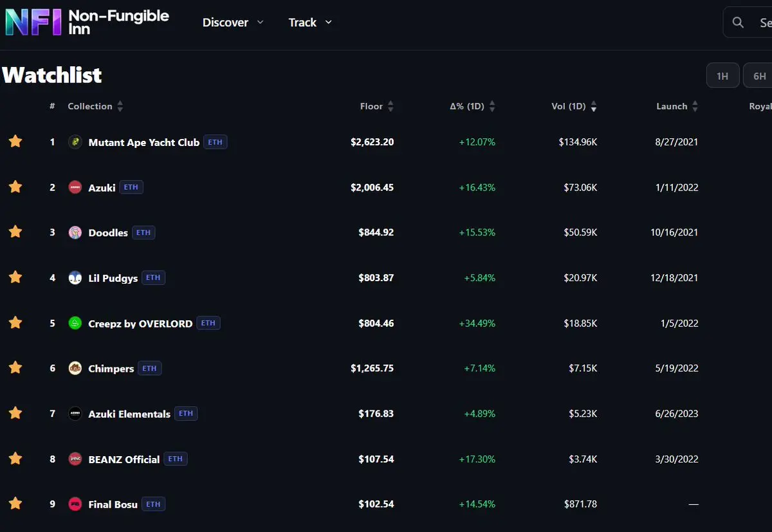Click the Chimpers collection avatar icon
This screenshot has height=532, width=772.
click(x=75, y=369)
